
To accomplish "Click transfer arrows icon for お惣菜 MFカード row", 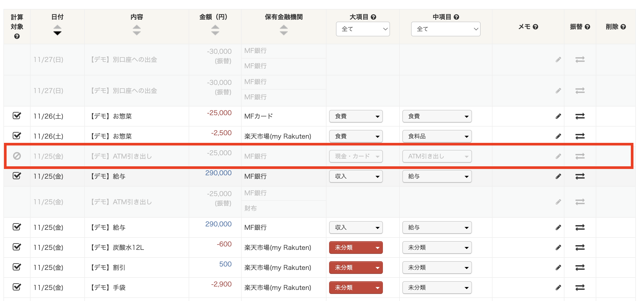I will (x=580, y=116).
